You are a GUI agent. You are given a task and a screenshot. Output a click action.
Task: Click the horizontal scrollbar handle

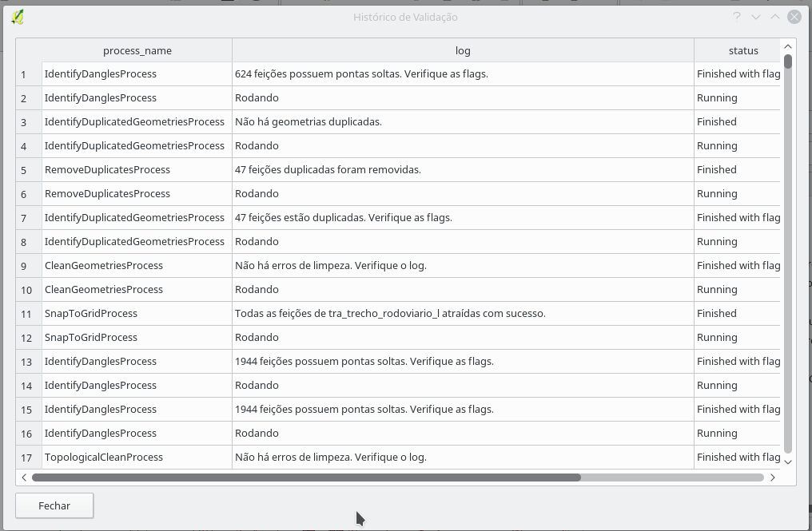(x=306, y=478)
